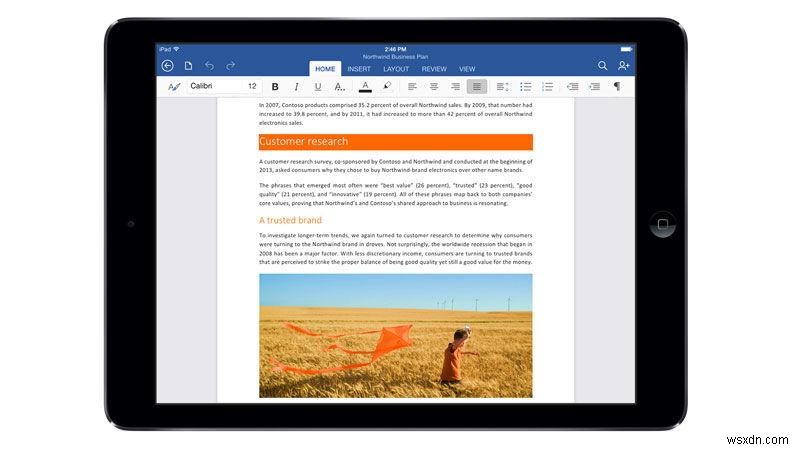Open more text formatting options
The height and width of the screenshot is (450, 800).
tap(340, 87)
